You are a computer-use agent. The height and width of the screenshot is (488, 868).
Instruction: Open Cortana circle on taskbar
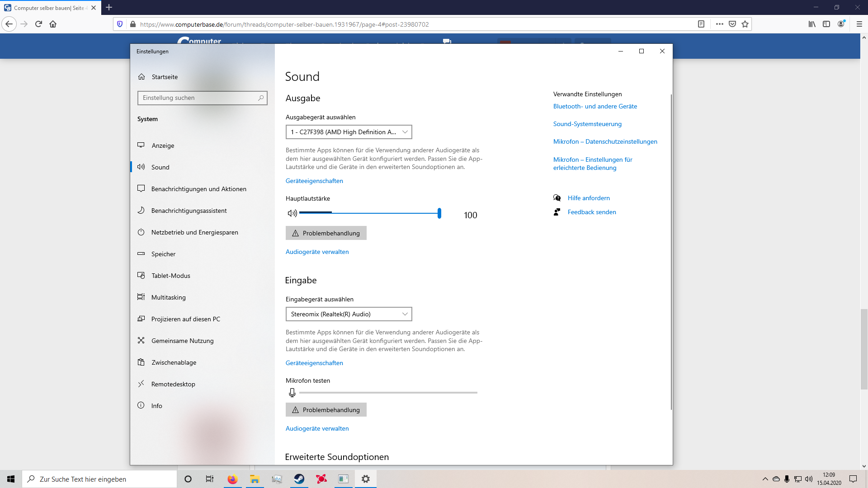pos(188,479)
